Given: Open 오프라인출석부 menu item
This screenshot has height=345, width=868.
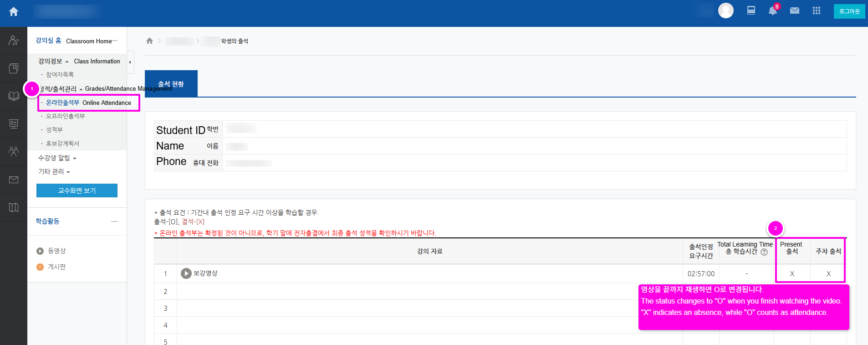Looking at the screenshot, I should [65, 116].
